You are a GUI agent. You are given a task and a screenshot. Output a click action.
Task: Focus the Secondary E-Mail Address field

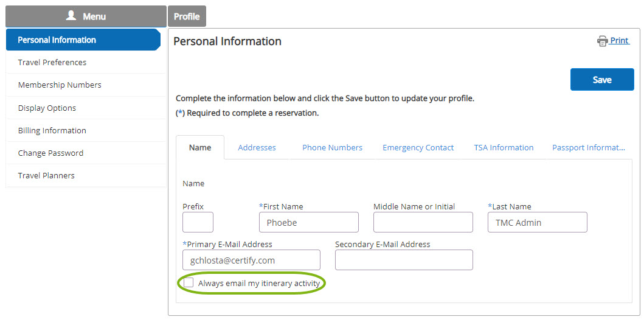[404, 260]
